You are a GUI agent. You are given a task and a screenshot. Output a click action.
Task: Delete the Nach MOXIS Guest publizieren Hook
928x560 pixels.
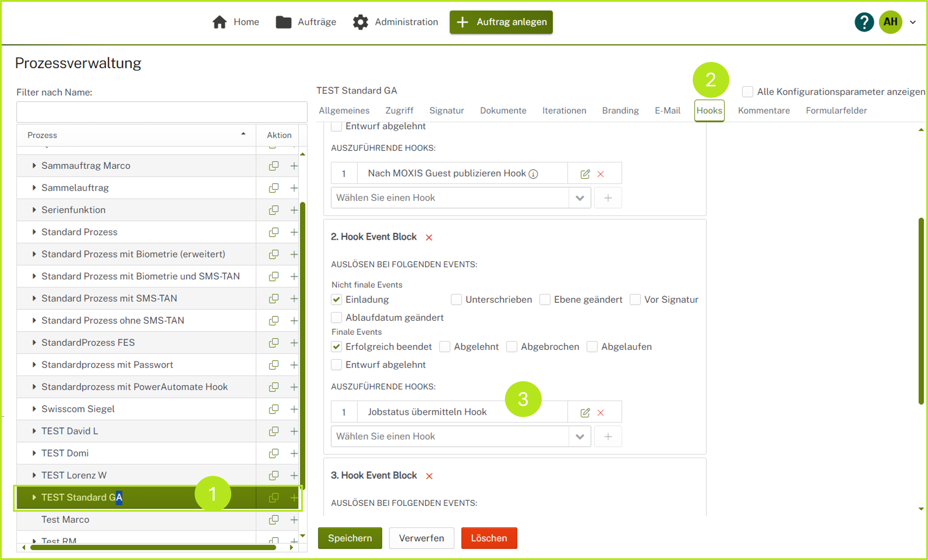click(601, 174)
